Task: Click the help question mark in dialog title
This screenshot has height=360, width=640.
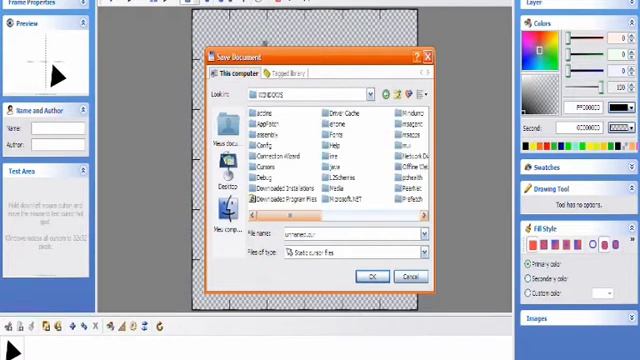Action: (416, 57)
